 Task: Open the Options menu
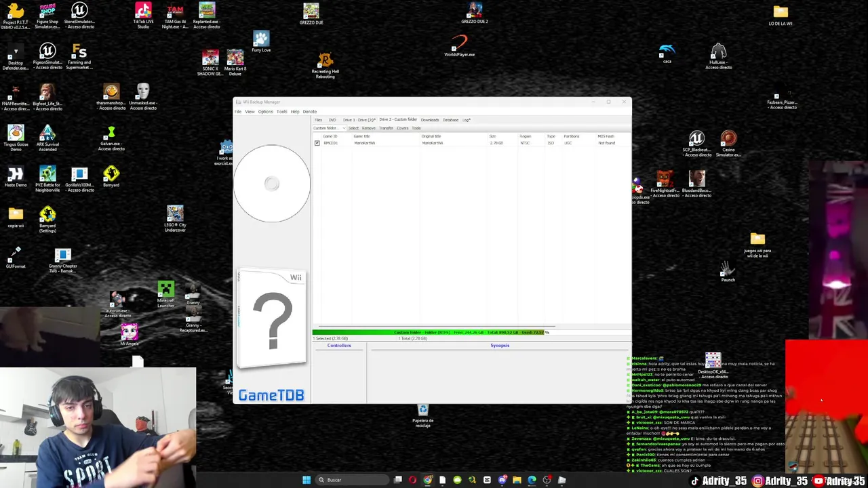coord(265,112)
